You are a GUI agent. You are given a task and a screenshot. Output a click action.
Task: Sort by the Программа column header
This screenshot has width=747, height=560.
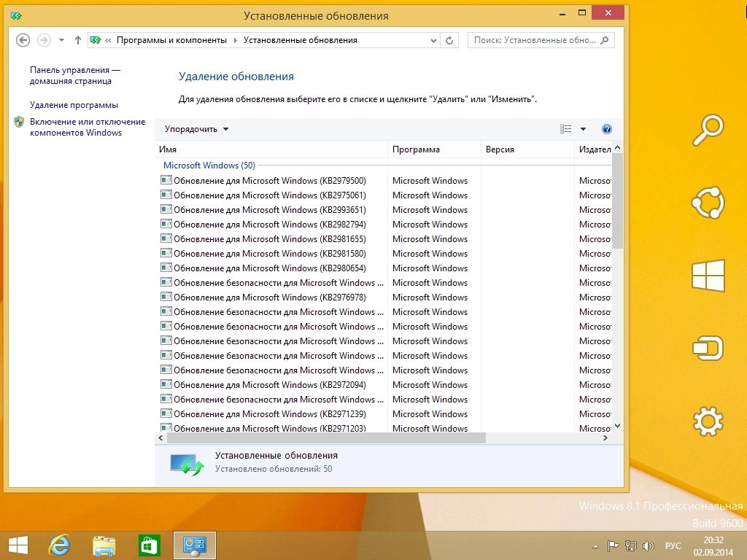click(434, 149)
